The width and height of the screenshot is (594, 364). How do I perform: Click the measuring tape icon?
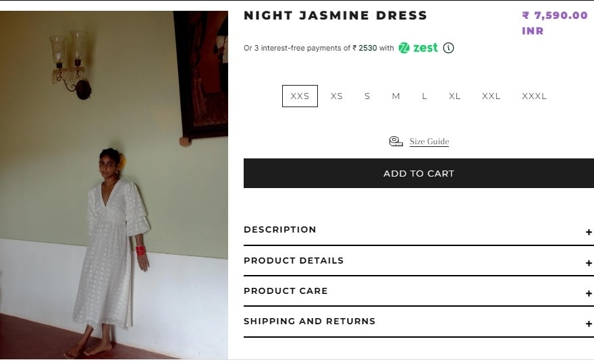(x=396, y=141)
